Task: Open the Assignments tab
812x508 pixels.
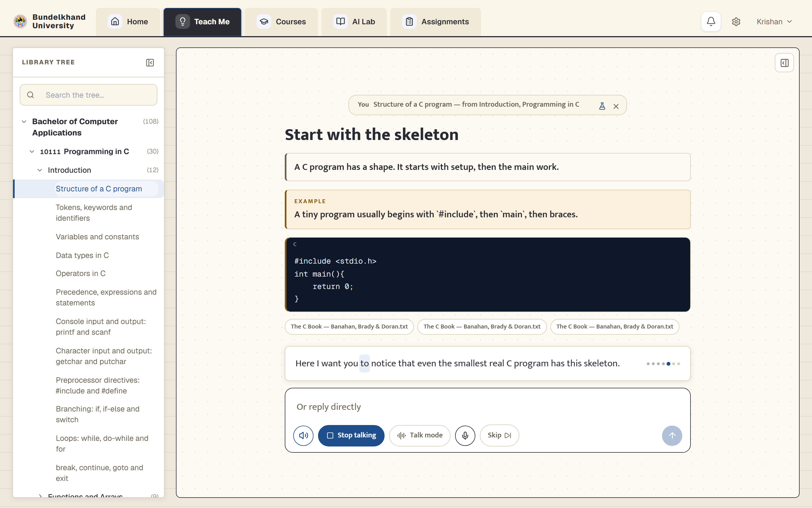Action: pyautogui.click(x=435, y=21)
